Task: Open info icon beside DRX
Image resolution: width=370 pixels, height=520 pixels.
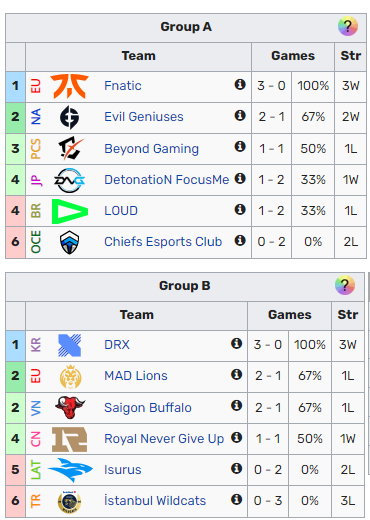Action: (237, 343)
